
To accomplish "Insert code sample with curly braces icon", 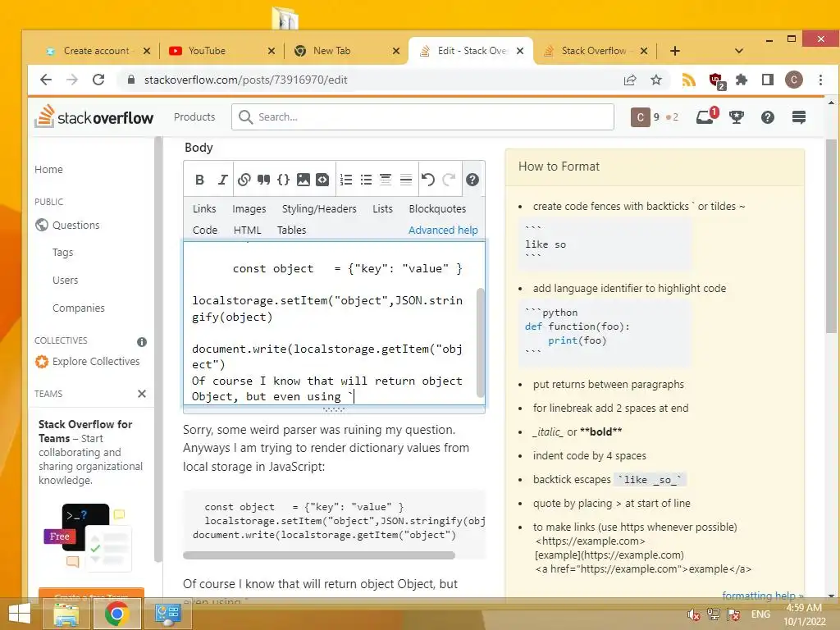I will click(x=283, y=180).
